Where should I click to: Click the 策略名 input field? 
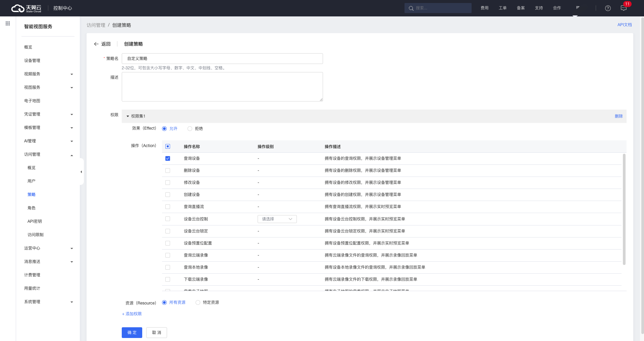(x=222, y=59)
